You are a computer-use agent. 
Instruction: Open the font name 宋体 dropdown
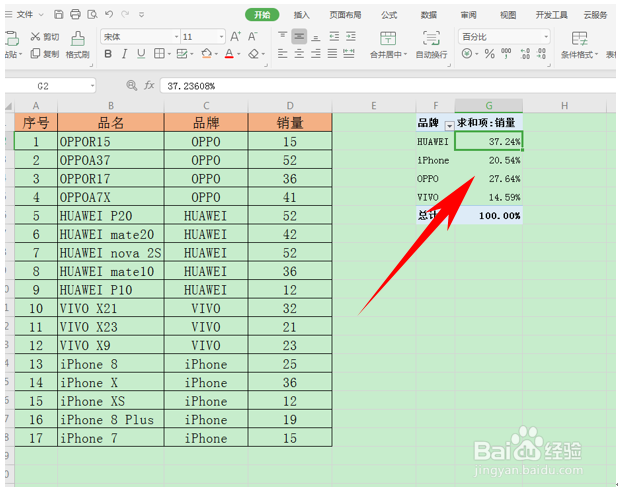point(176,37)
